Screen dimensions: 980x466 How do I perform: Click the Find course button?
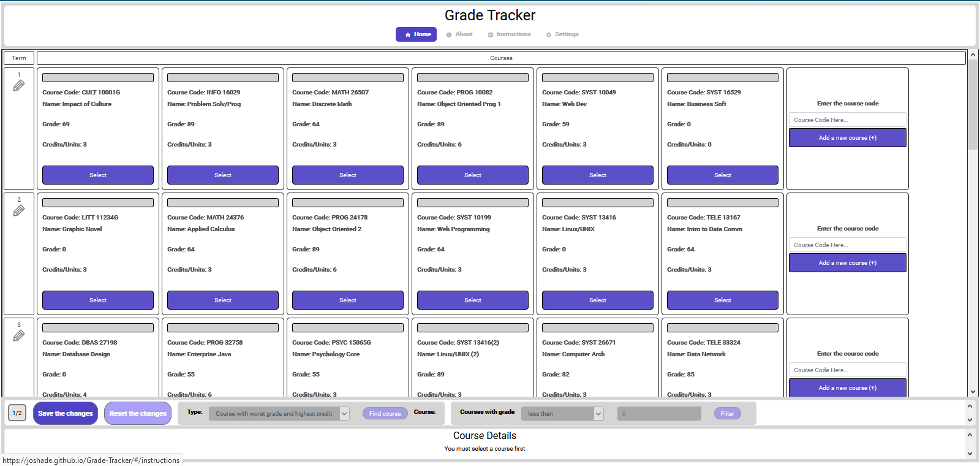(x=385, y=414)
